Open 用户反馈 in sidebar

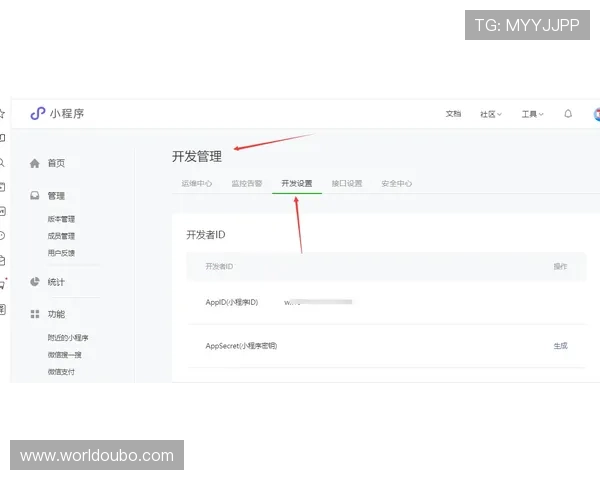[x=61, y=253]
